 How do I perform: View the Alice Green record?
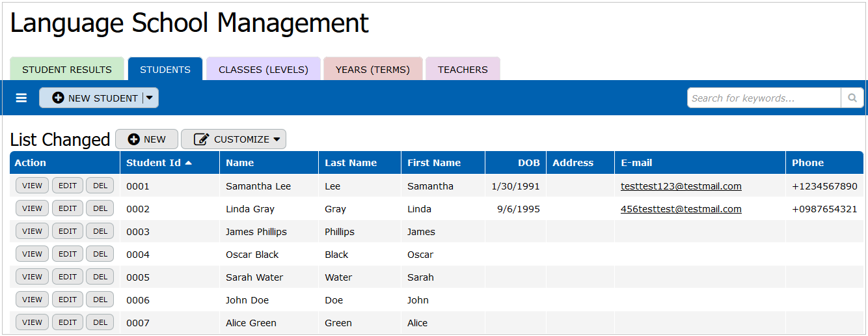pos(32,322)
